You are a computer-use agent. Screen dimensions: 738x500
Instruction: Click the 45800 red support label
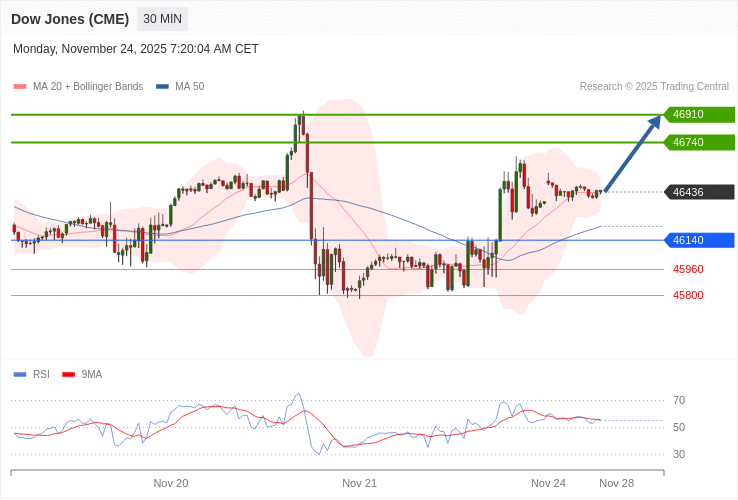click(688, 295)
